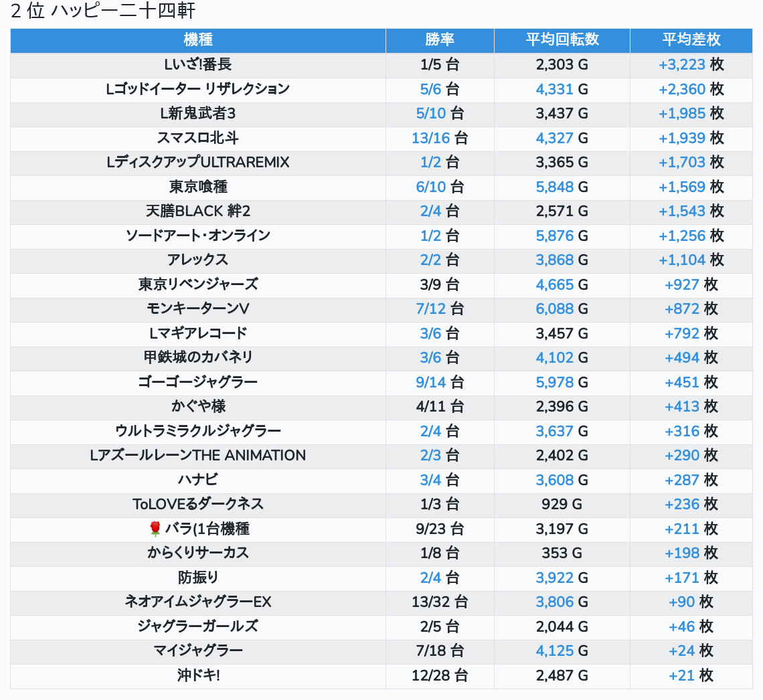Sort by the 勝率 column header

pyautogui.click(x=440, y=40)
